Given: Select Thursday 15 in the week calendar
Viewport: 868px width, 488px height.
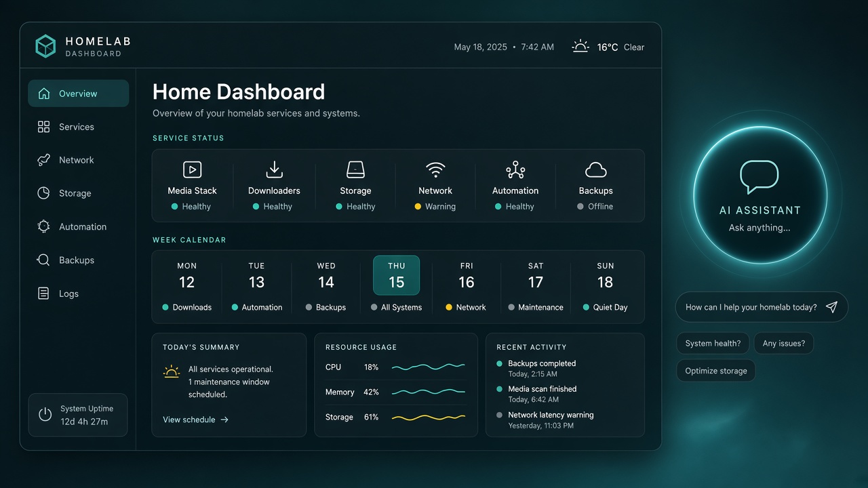Looking at the screenshot, I should [x=397, y=276].
